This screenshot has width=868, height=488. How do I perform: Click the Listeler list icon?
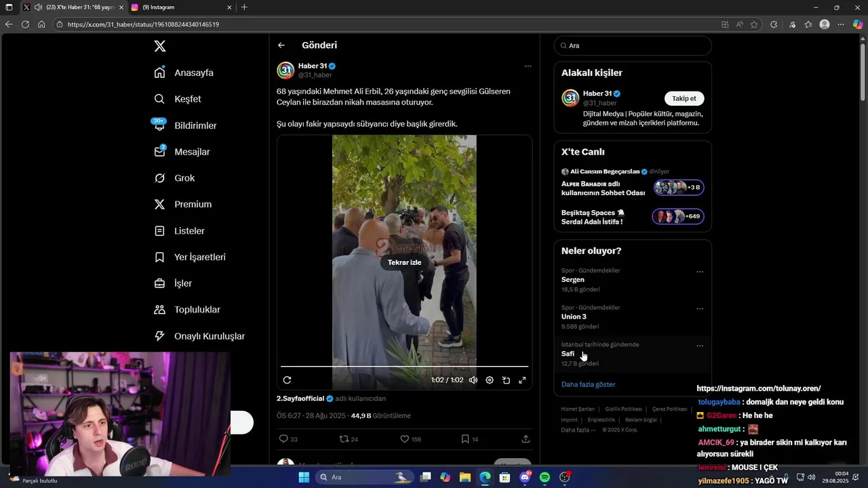pyautogui.click(x=159, y=231)
